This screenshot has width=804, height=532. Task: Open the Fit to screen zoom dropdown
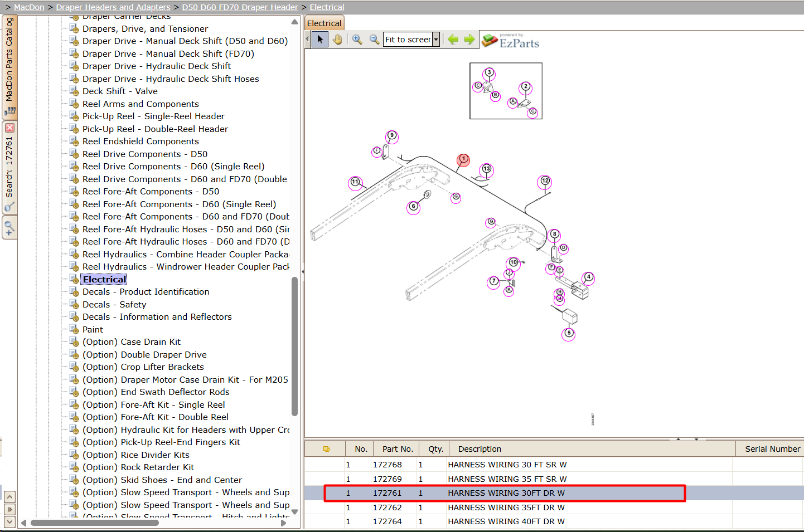pyautogui.click(x=436, y=40)
